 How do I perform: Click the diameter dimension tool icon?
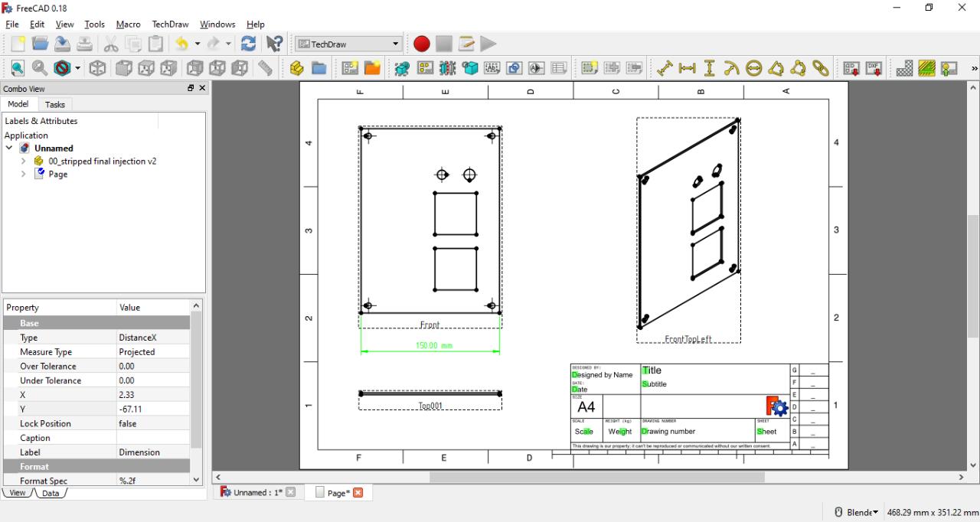(754, 68)
